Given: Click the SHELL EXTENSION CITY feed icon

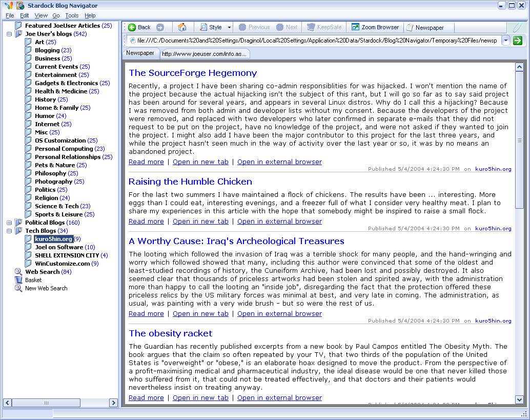Looking at the screenshot, I should click(29, 255).
